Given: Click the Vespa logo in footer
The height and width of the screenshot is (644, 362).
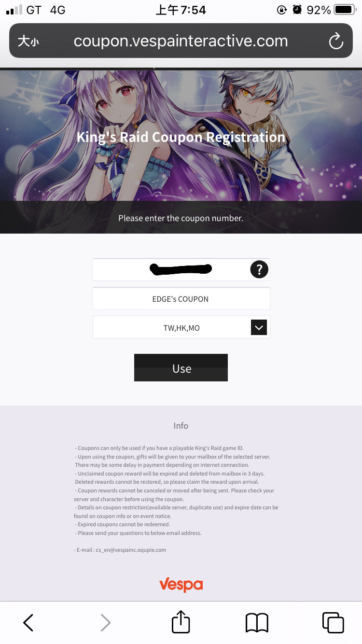Looking at the screenshot, I should pyautogui.click(x=181, y=584).
